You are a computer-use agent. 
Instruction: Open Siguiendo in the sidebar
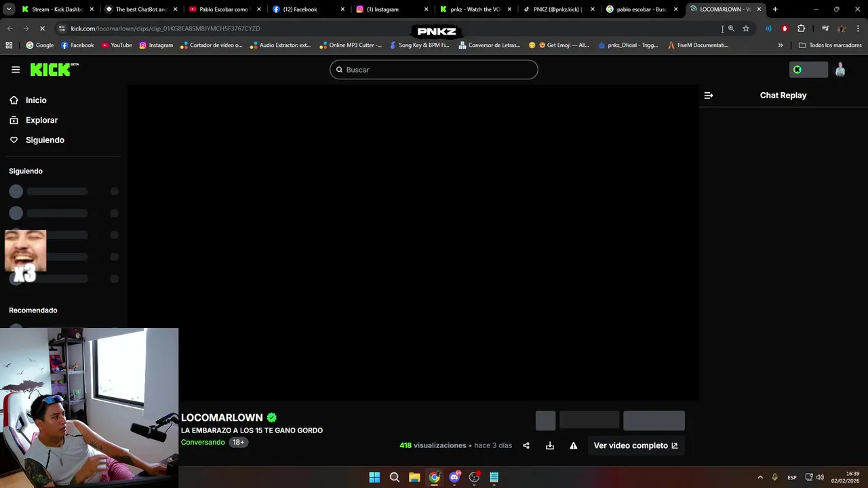coord(45,140)
